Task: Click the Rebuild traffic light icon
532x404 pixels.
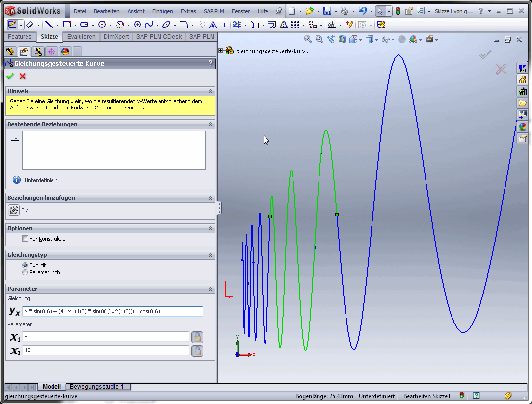Action: click(x=398, y=11)
